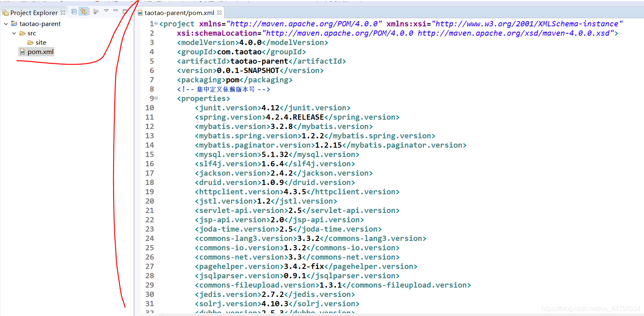This screenshot has width=644, height=316.
Task: Click the mysql.version value 5.1.32
Action: click(275, 155)
